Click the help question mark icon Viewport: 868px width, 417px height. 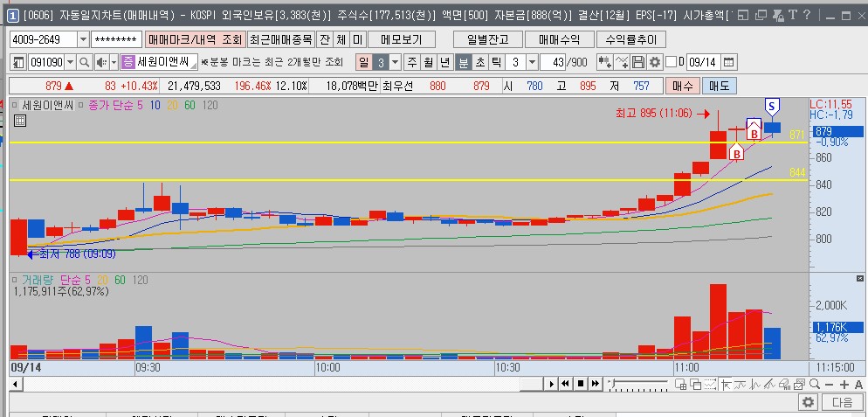(x=807, y=16)
